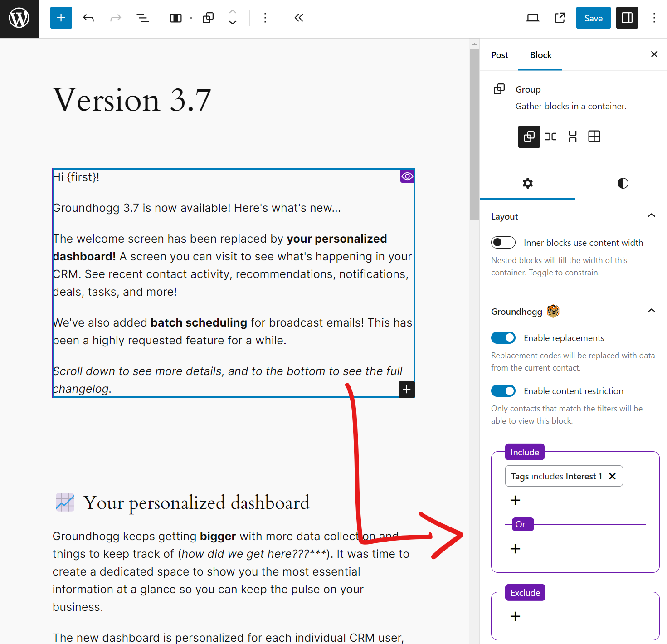Change alignment in the block toolbar
Image resolution: width=667 pixels, height=644 pixels.
[x=175, y=18]
